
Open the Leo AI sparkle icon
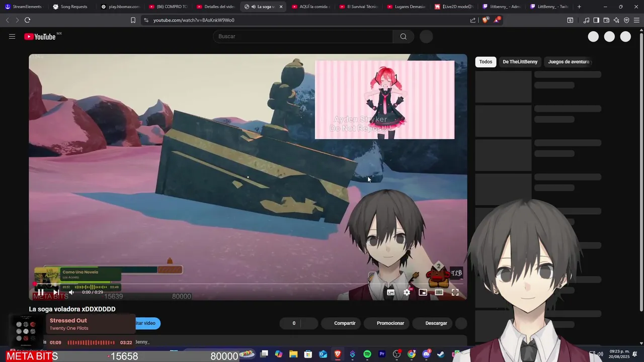point(616,20)
